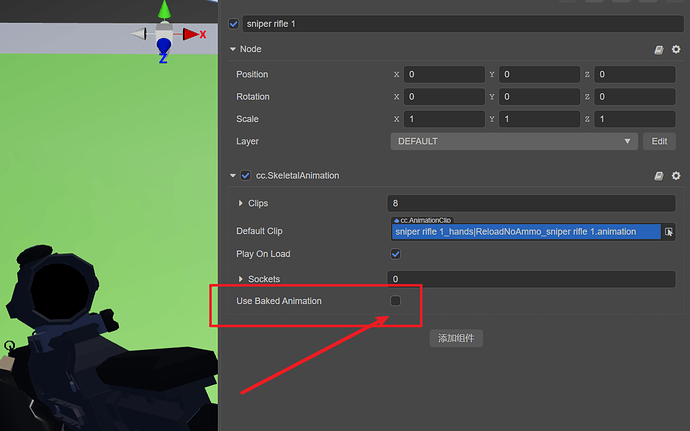Click the Clips count field showing 8
Image resolution: width=690 pixels, height=431 pixels.
pos(531,203)
